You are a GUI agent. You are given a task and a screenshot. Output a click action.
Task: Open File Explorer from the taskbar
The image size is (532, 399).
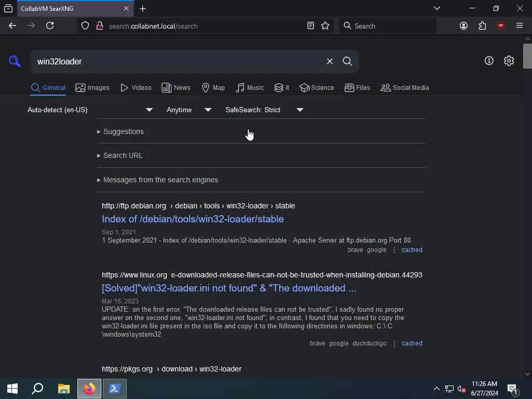(64, 389)
